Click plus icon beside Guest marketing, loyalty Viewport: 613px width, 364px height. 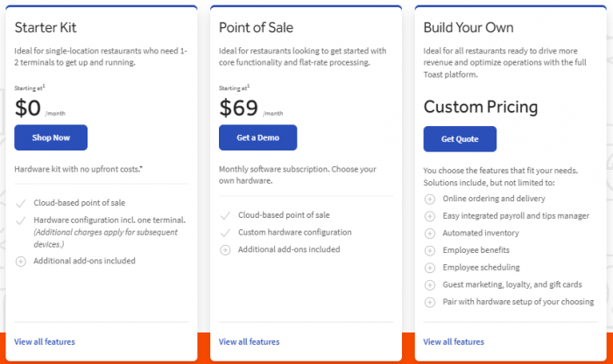coord(430,285)
